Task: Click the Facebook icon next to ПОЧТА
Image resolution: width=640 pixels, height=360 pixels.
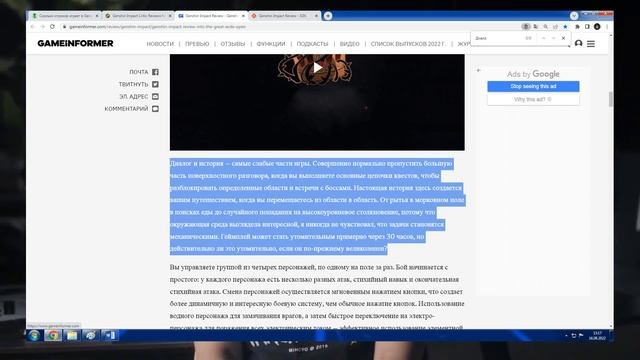Action: pos(155,72)
